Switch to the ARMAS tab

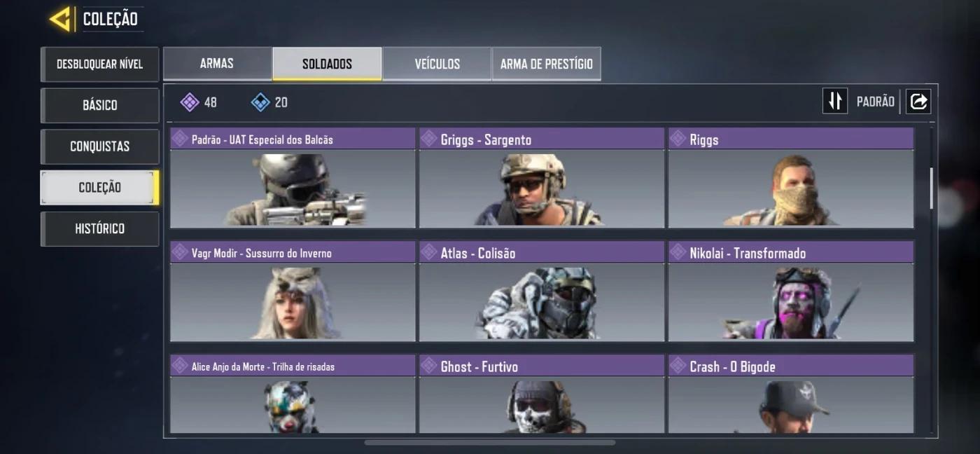point(217,64)
